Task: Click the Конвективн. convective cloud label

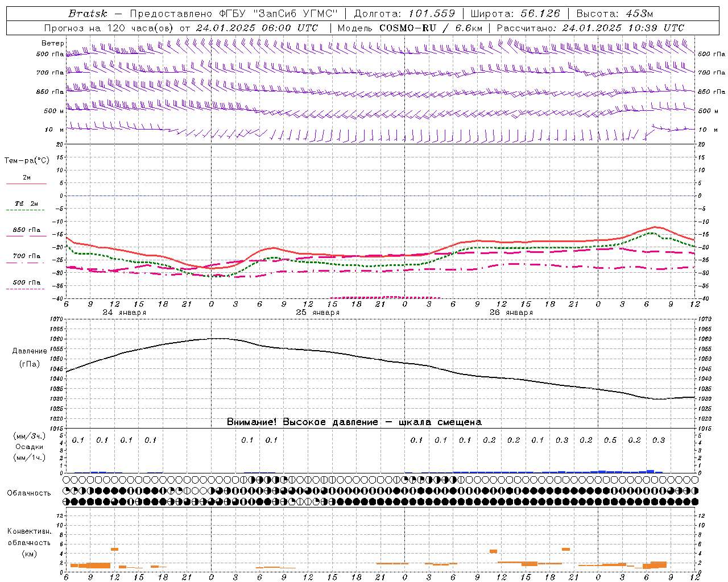Action: pos(29,531)
